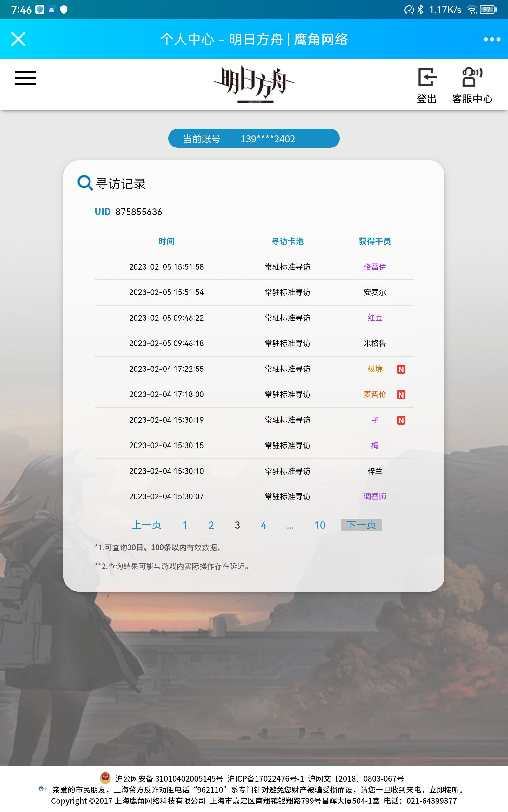
Task: Go to next page 下一页
Action: pyautogui.click(x=361, y=525)
